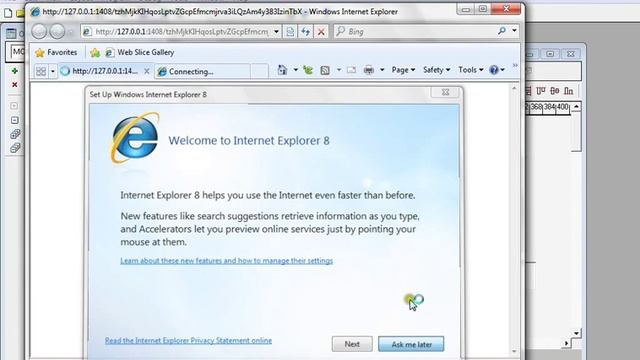Click third red alignment icon in background toolbar
The height and width of the screenshot is (360, 640).
pos(555,91)
